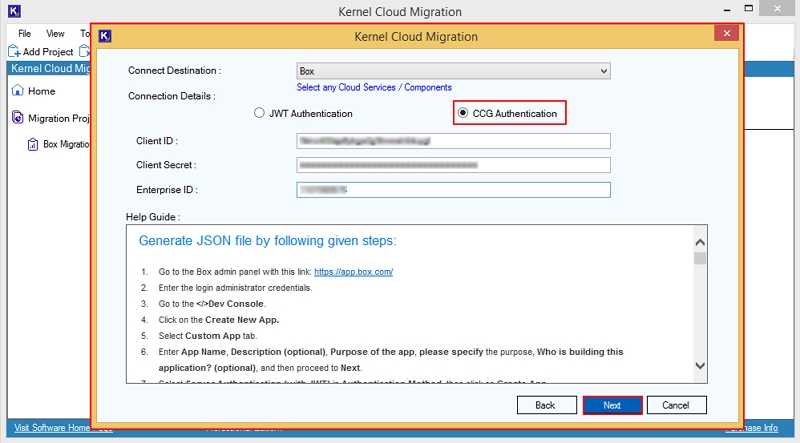Click the Next button
The image size is (800, 443).
click(612, 405)
